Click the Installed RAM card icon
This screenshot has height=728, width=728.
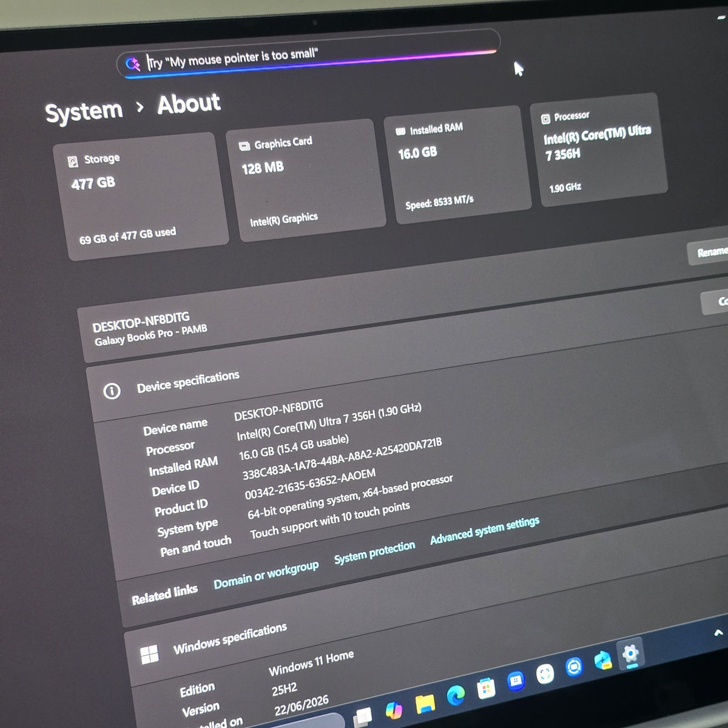click(400, 131)
